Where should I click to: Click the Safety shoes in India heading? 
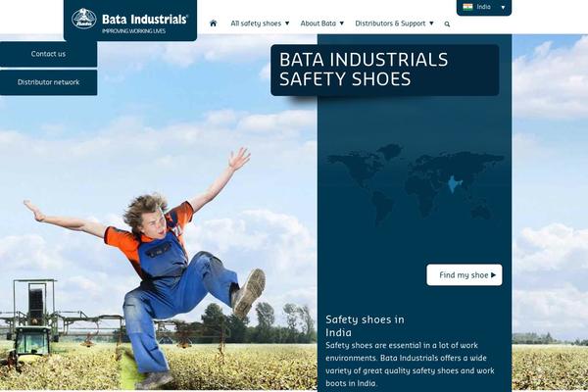[365, 326]
